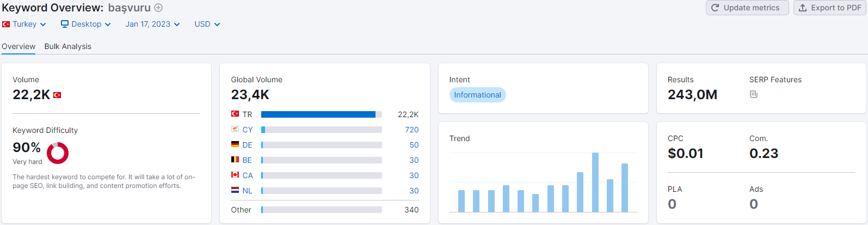Click the Keyword Difficulty donut chart
The height and width of the screenshot is (225, 868).
pyautogui.click(x=58, y=153)
